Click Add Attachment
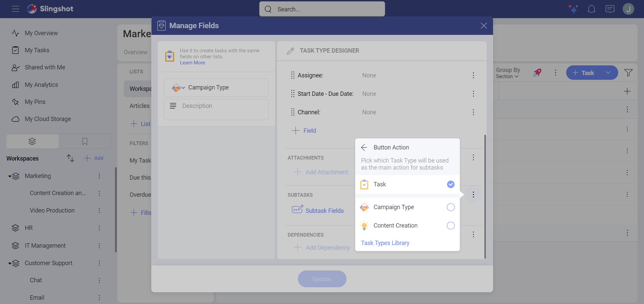Viewport: 644px width, 304px height. point(321,172)
